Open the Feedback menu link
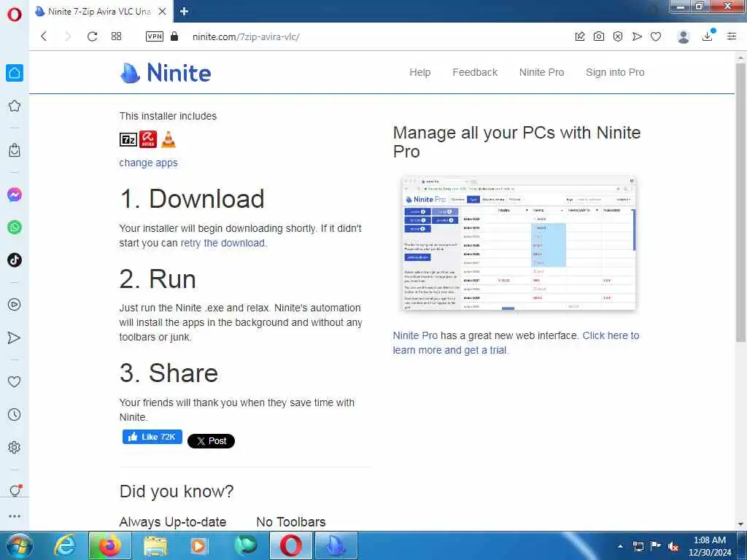The image size is (747, 560). [474, 72]
